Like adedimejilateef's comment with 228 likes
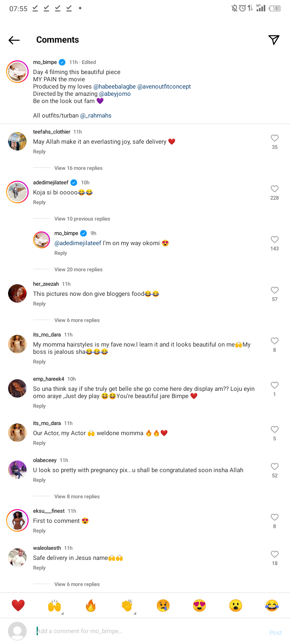 [x=275, y=189]
